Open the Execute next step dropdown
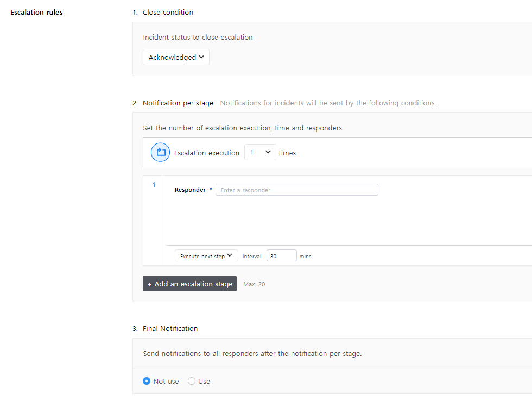532x406 pixels. point(206,255)
